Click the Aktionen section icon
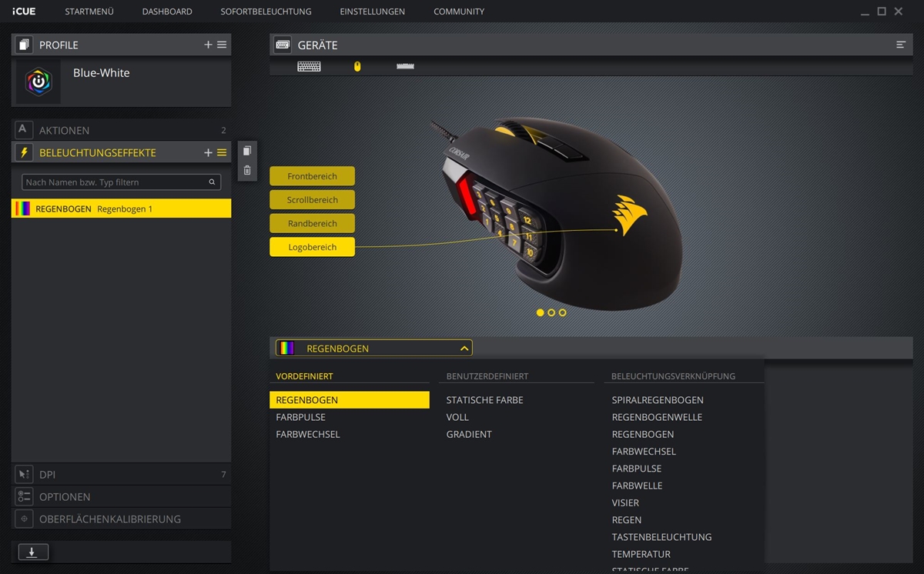Image resolution: width=924 pixels, height=574 pixels. [x=24, y=130]
